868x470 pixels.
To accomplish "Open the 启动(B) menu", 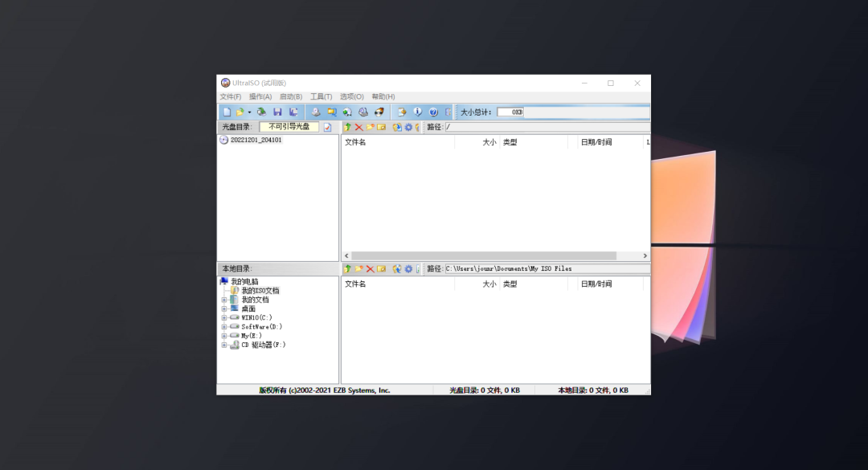I will [291, 96].
